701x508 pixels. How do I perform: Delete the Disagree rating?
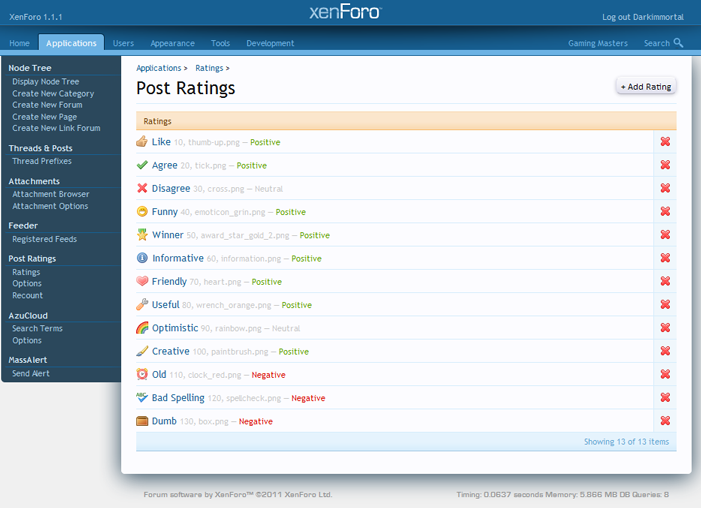(x=665, y=188)
